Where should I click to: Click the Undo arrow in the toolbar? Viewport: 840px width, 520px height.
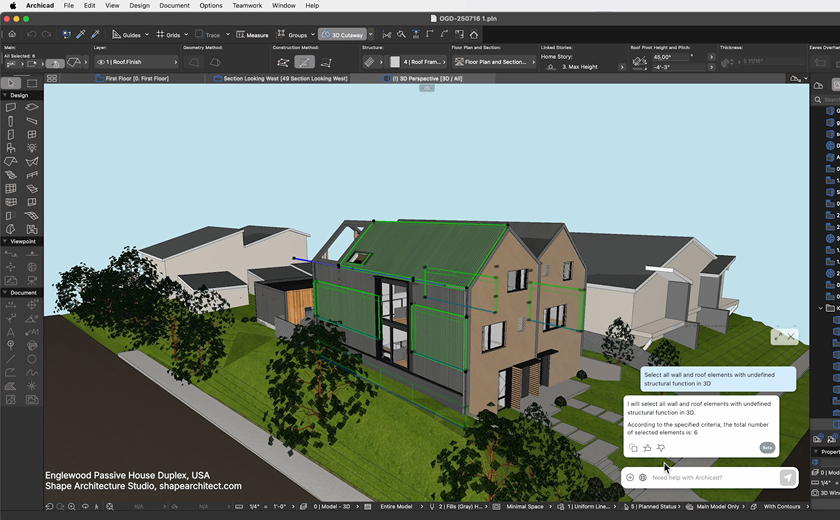point(32,34)
